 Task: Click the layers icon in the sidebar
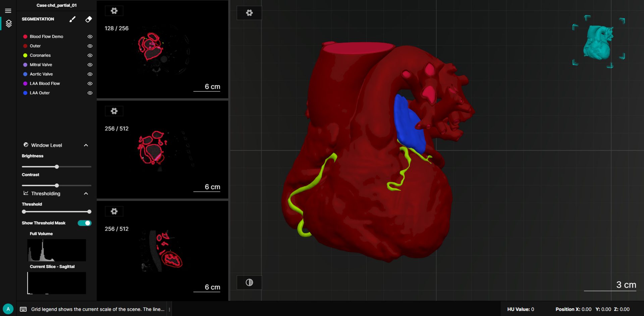[9, 23]
